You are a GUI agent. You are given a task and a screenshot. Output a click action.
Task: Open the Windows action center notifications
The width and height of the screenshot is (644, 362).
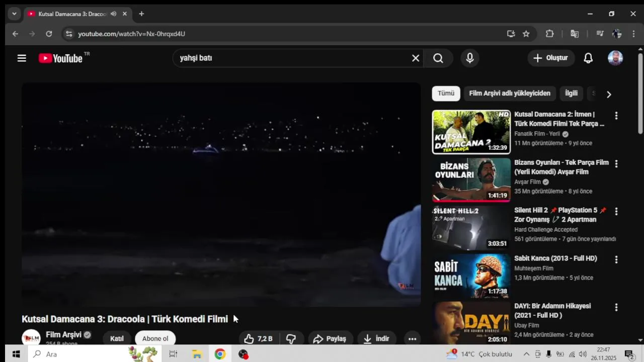point(629,354)
